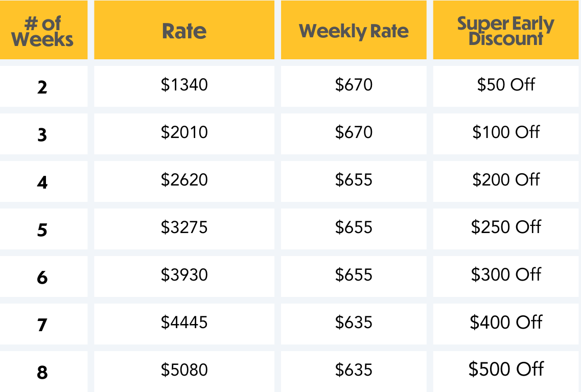This screenshot has height=392, width=581.
Task: Select the 'Super Early Discount' header
Action: [x=506, y=31]
